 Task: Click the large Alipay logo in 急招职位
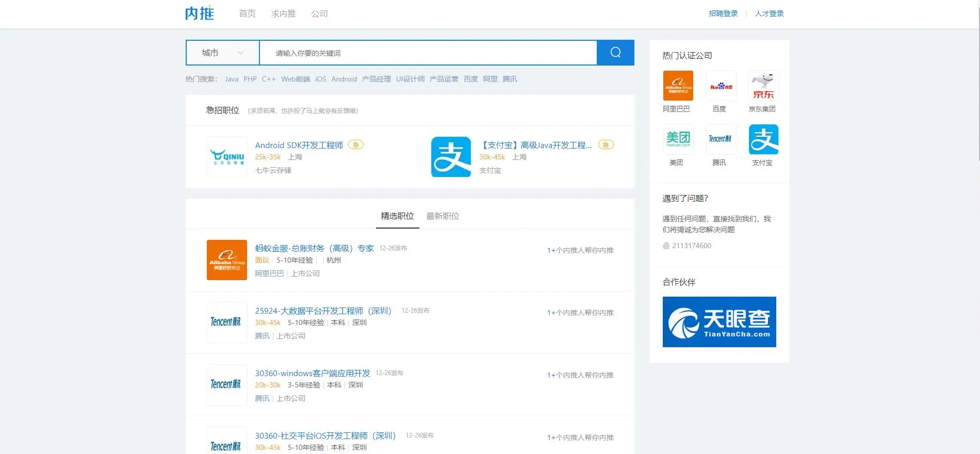click(x=451, y=157)
